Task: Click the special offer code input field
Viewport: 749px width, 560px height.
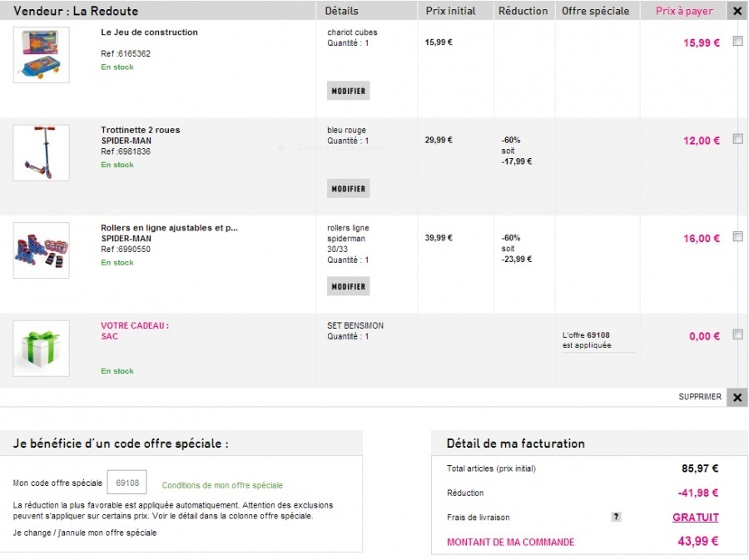Action: [126, 483]
